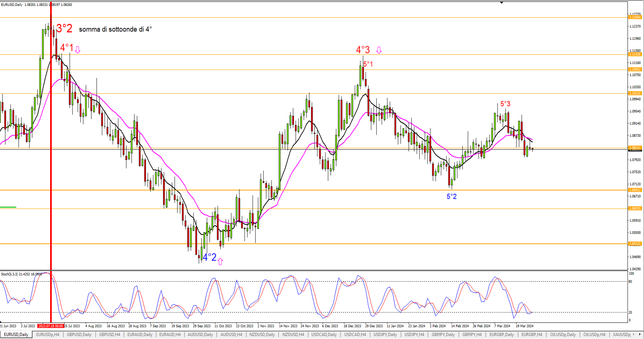This screenshot has width=644, height=339.
Task: Click the 19 Mar 2024 time axis label
Action: [x=524, y=326]
